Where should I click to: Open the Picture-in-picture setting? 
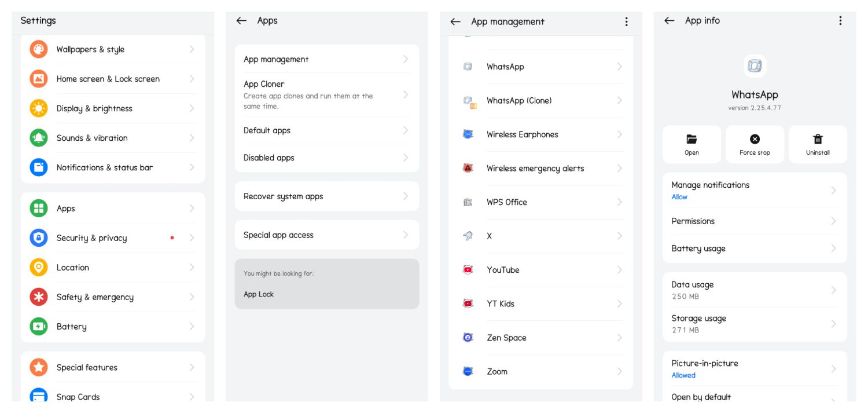[x=755, y=369]
